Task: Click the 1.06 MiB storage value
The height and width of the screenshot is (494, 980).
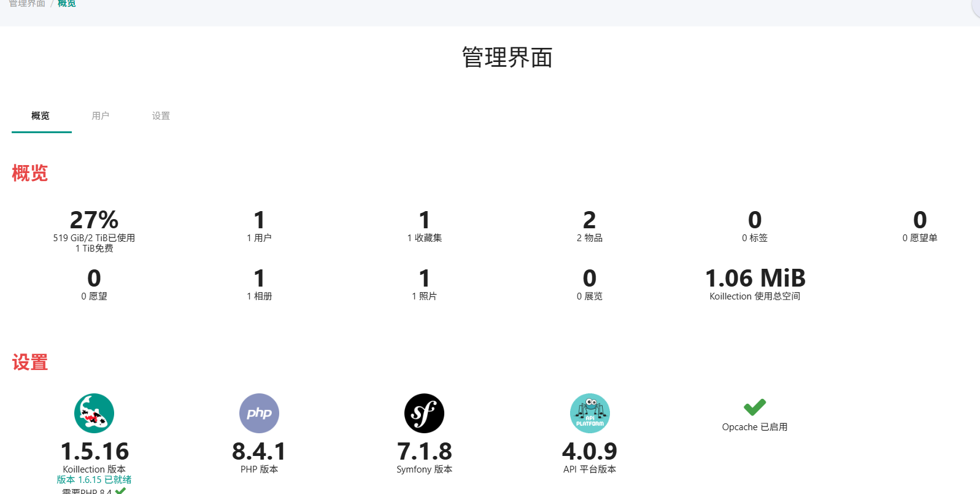Action: pos(755,278)
